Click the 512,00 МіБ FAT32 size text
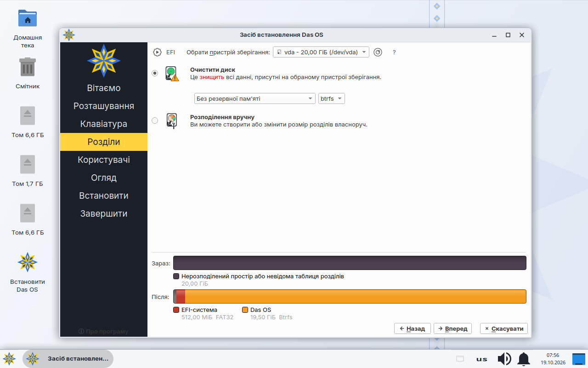 (208, 317)
